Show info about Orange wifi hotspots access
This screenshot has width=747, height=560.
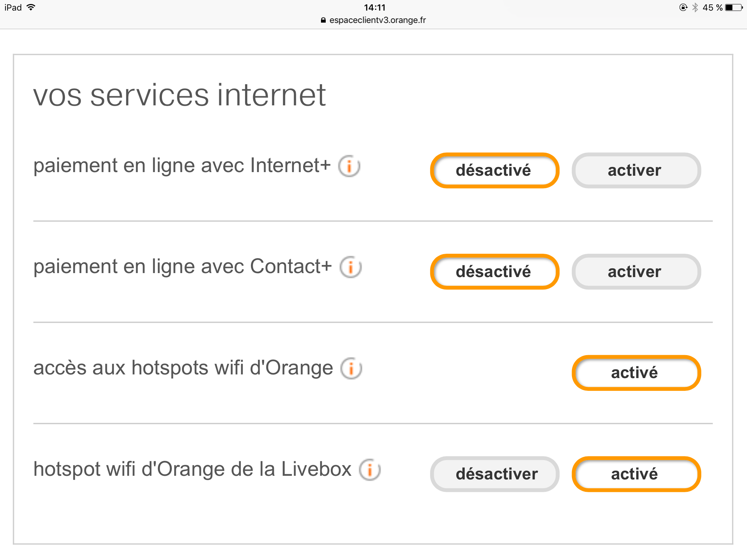351,368
